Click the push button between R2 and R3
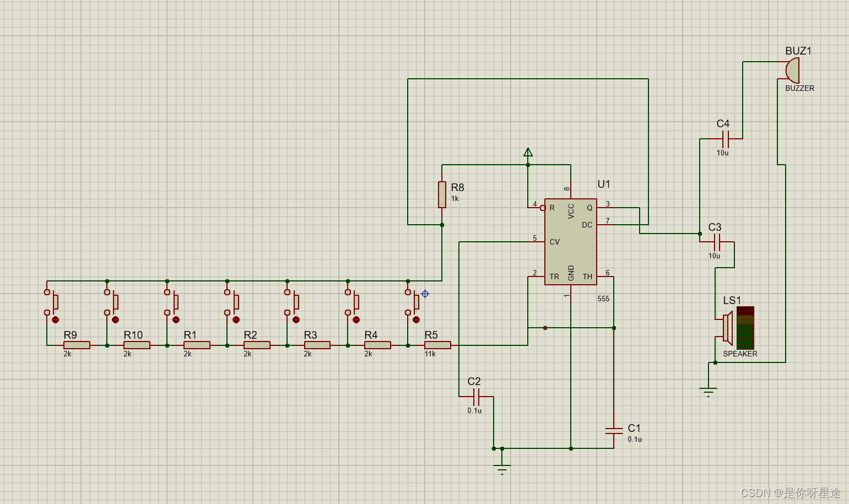Screen dimensions: 849x504 coord(291,302)
